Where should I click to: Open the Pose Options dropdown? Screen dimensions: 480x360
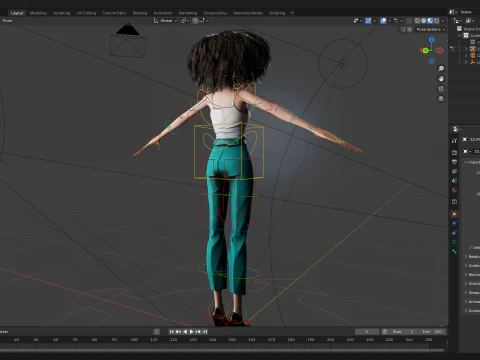[x=431, y=29]
